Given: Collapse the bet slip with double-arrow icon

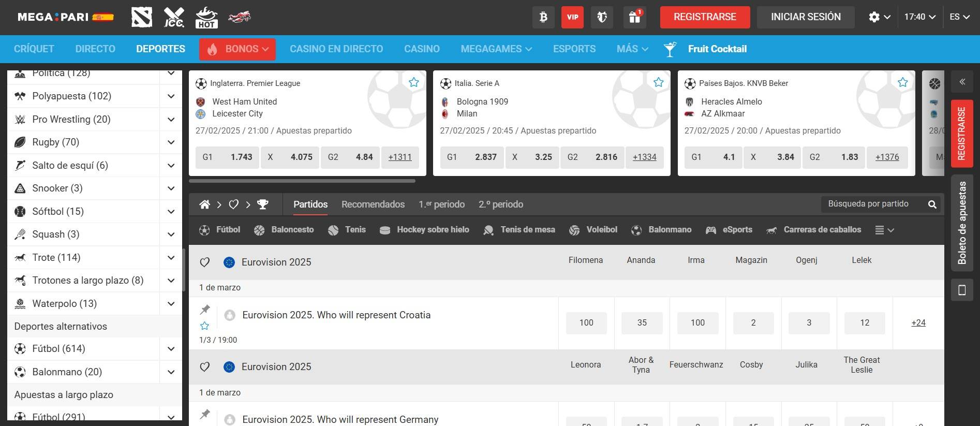Looking at the screenshot, I should (x=962, y=82).
